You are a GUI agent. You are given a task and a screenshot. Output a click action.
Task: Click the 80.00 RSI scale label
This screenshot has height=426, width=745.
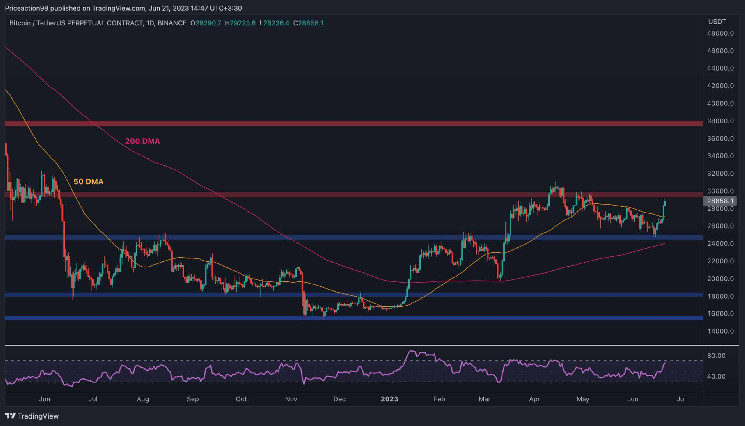[717, 355]
